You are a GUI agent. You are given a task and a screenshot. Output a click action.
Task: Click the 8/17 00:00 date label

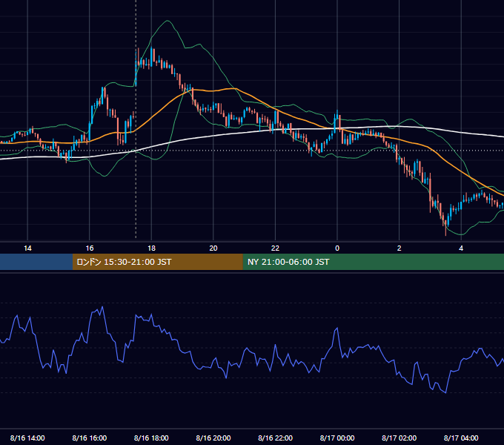click(x=337, y=438)
